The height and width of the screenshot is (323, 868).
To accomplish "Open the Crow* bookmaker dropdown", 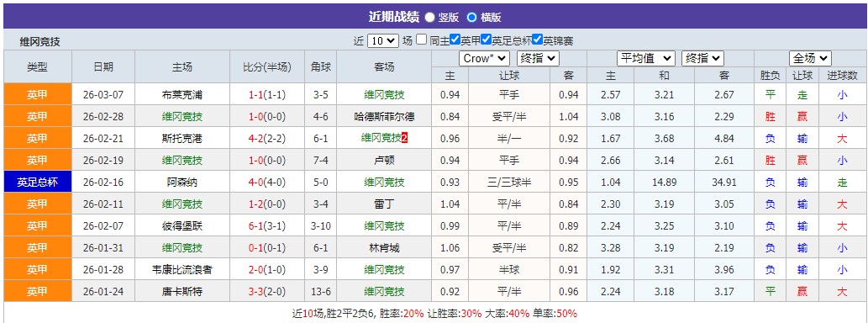I will [x=484, y=58].
